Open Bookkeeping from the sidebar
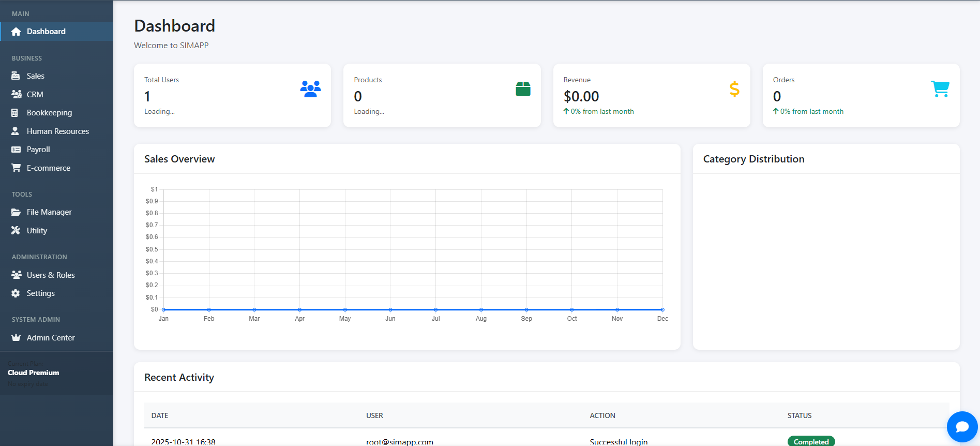 pos(49,113)
